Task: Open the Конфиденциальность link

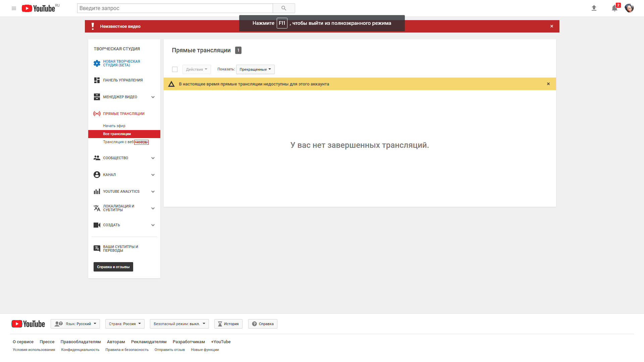Action: (80, 350)
